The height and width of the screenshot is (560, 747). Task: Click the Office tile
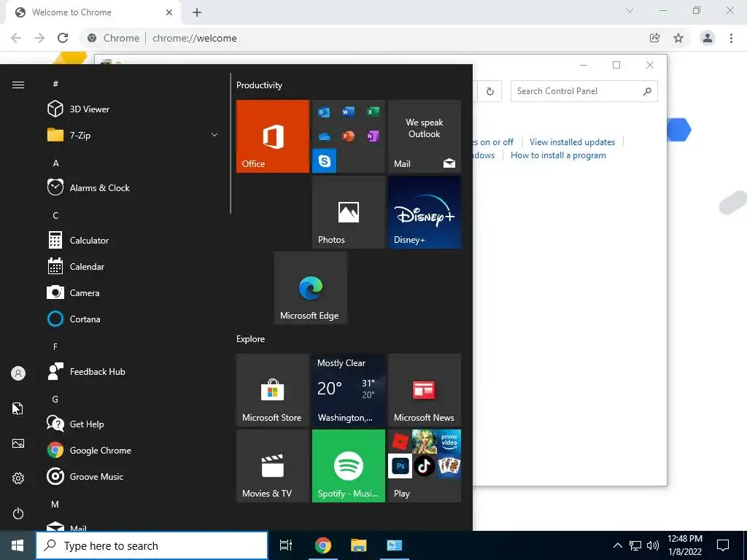[x=273, y=136]
